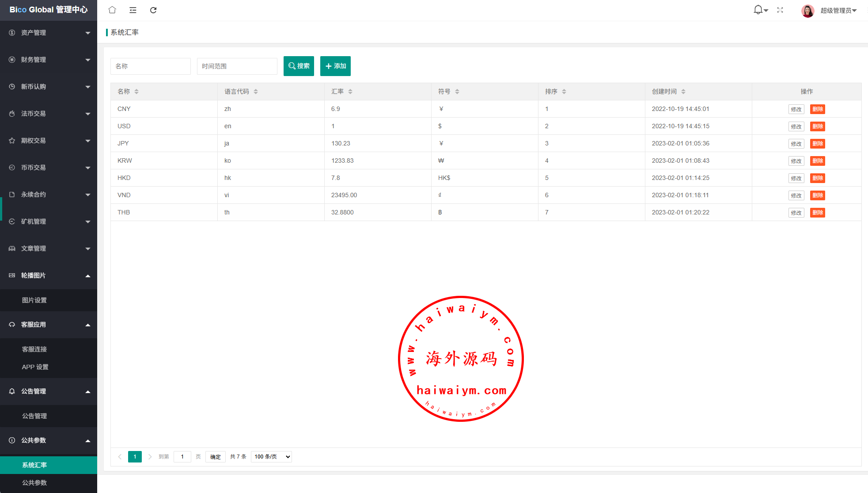Click the home icon in top bar
The image size is (868, 493).
pos(112,10)
